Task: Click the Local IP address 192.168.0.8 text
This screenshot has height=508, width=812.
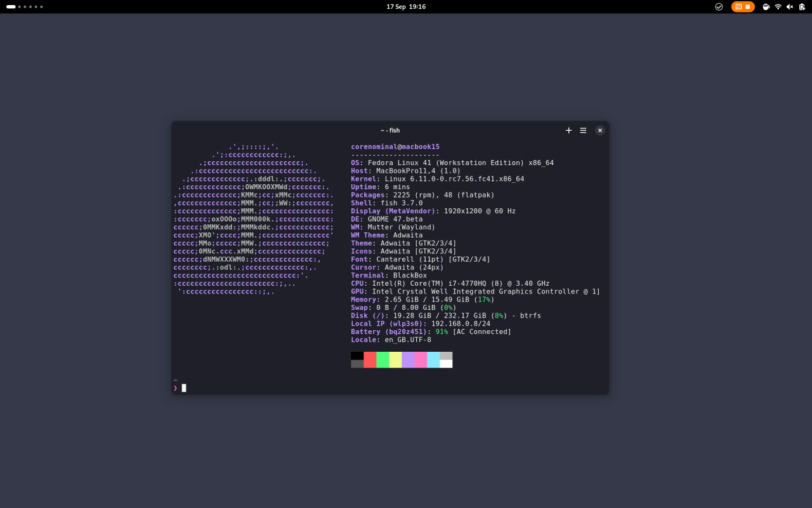Action: point(455,323)
